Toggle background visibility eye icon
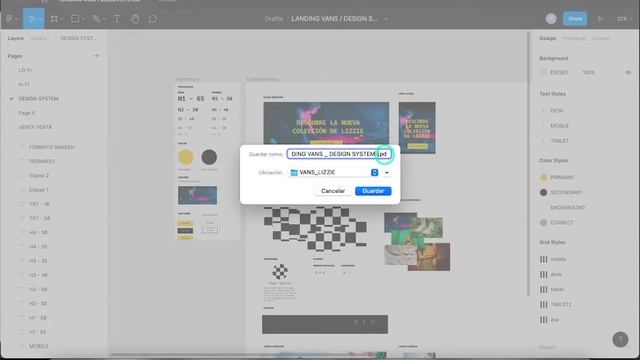The height and width of the screenshot is (360, 640). click(628, 72)
